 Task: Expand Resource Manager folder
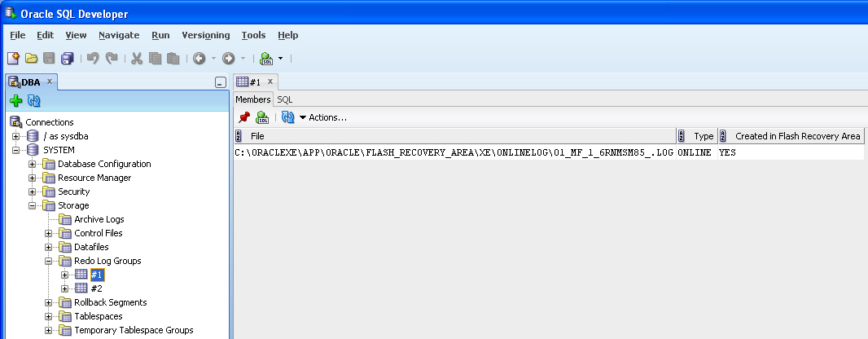tap(32, 178)
